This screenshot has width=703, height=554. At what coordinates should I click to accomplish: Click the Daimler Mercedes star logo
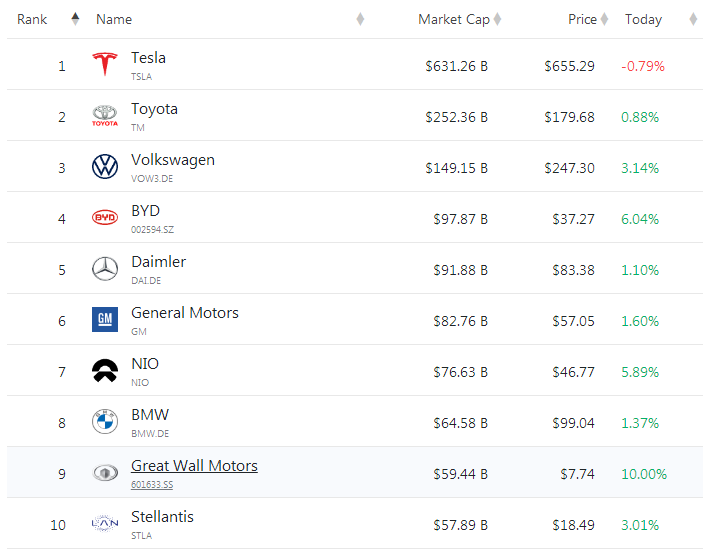[x=105, y=269]
